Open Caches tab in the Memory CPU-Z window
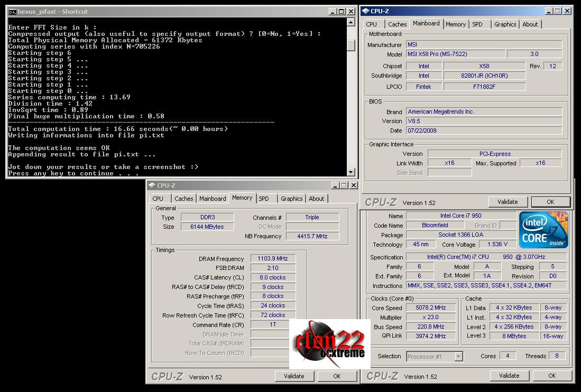Viewport: 581px width, 392px height. (184, 199)
